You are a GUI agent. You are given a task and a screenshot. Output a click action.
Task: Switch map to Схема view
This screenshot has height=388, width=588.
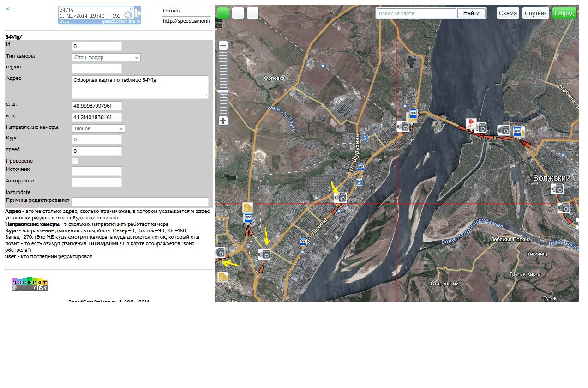coord(508,13)
